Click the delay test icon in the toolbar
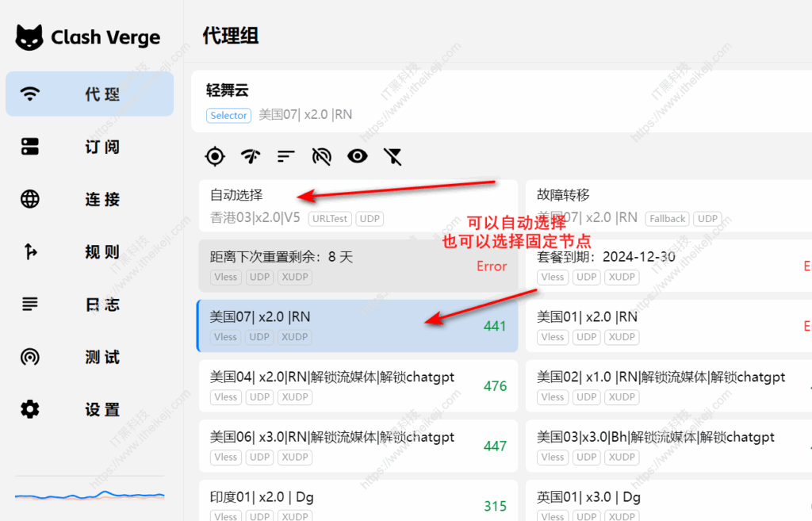Screen dimensions: 812x521 tap(250, 156)
